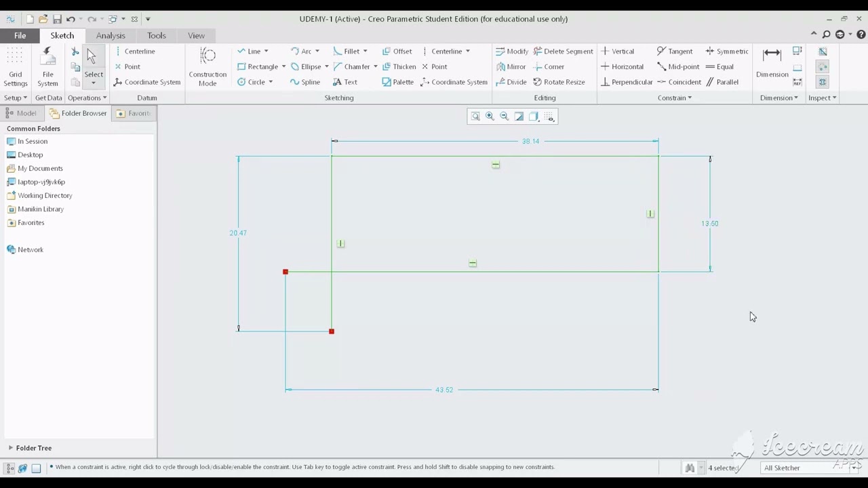The height and width of the screenshot is (488, 868).
Task: Select the Rotate Resize tool
Action: pyautogui.click(x=559, y=82)
